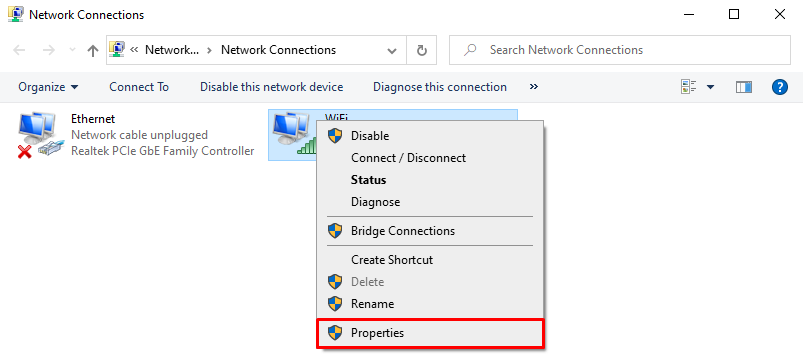Click the Search Network Connections field

tap(620, 50)
